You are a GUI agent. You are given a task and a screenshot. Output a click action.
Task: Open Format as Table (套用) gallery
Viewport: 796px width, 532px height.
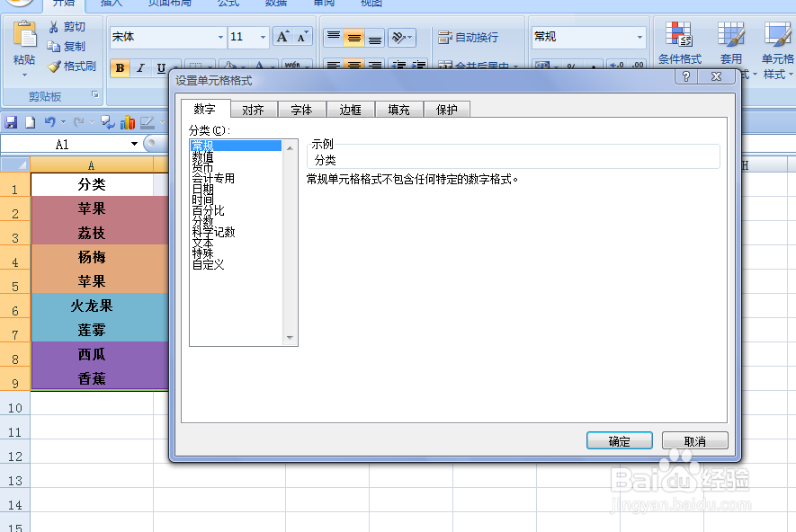coord(731,43)
